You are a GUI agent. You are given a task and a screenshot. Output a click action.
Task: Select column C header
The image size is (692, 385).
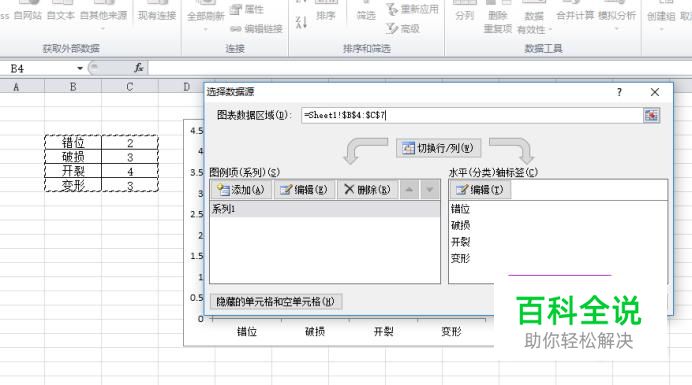[130, 87]
